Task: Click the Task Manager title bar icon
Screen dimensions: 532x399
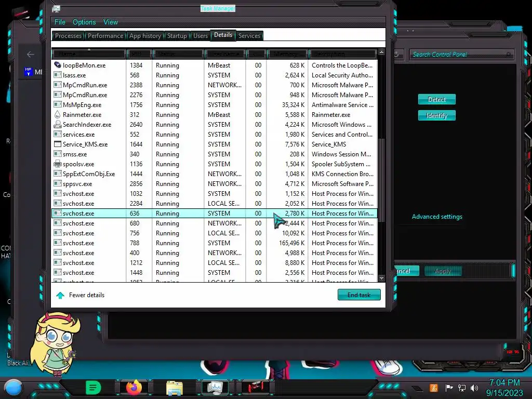Action: point(56,8)
